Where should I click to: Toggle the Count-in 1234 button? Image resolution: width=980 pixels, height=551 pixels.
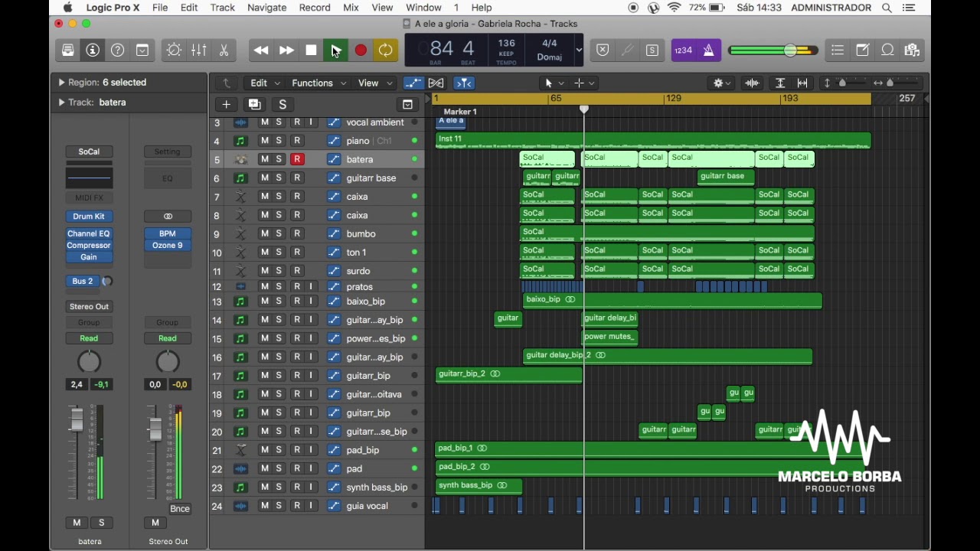[683, 51]
